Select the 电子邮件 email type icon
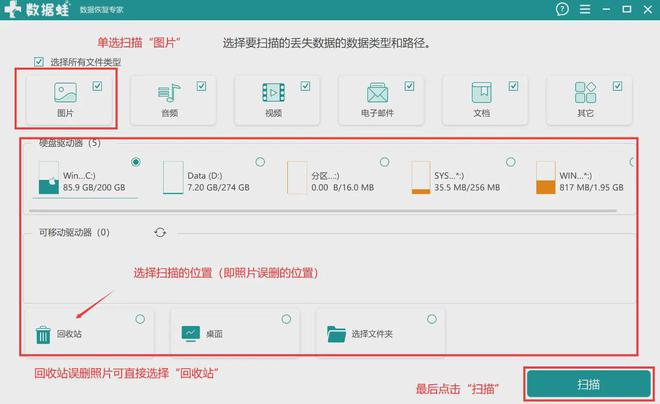Screen dimensions: 660x404 click(378, 92)
